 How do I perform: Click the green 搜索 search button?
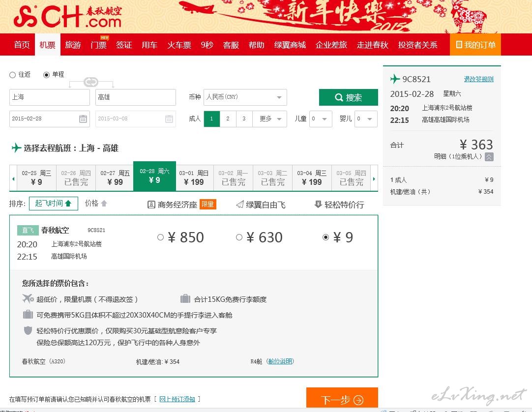click(x=349, y=97)
